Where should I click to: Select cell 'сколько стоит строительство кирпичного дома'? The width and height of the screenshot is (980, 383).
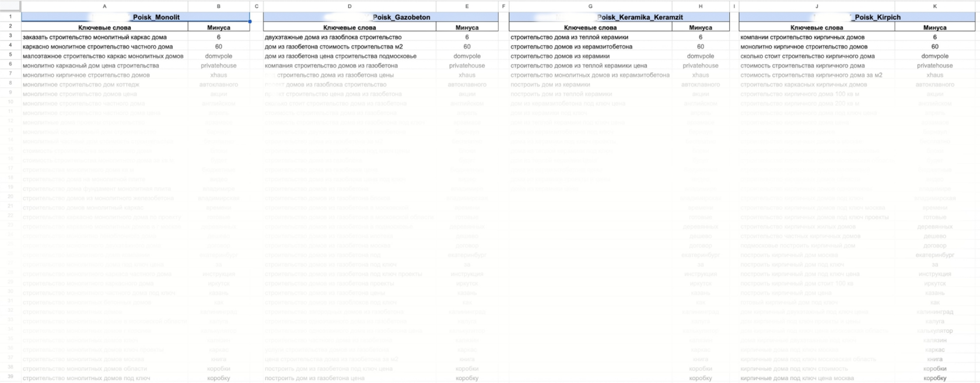click(x=817, y=56)
